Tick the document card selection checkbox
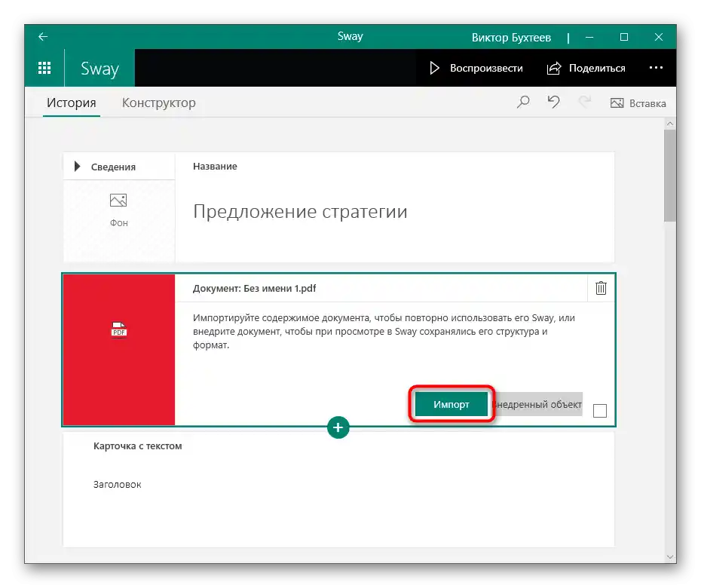Viewport: 701px width, 588px height. 599,411
